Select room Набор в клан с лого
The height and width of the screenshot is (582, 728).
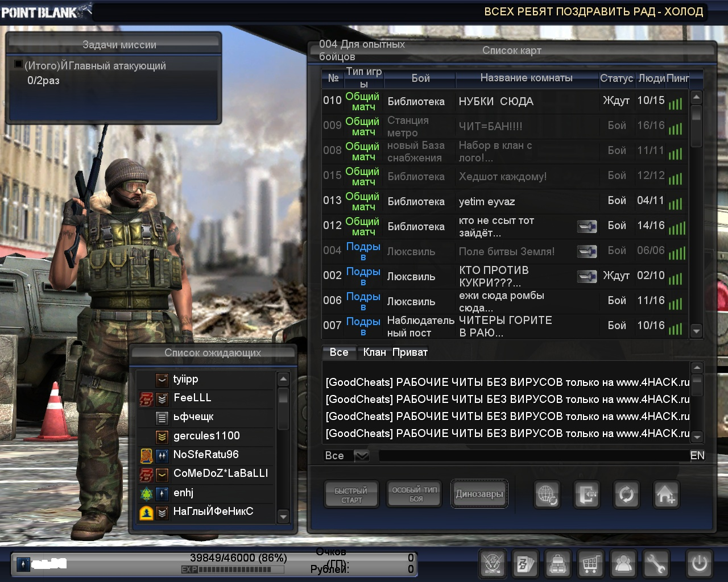pos(505,151)
